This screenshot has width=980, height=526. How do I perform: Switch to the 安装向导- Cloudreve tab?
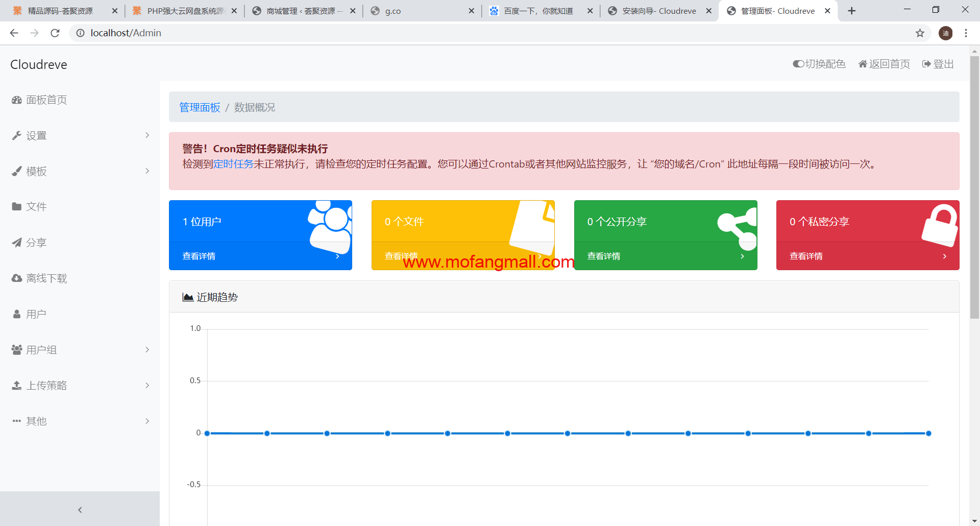tap(659, 11)
